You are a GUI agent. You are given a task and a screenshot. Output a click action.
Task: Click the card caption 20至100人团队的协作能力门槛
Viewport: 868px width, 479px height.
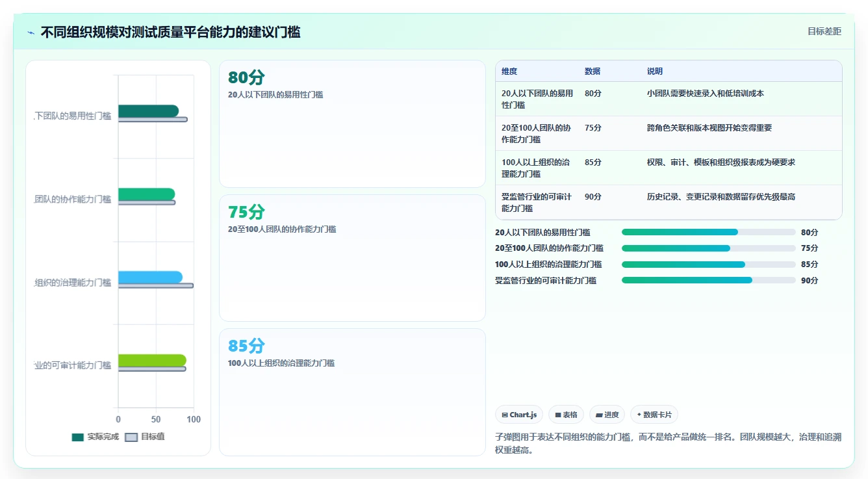pos(282,229)
